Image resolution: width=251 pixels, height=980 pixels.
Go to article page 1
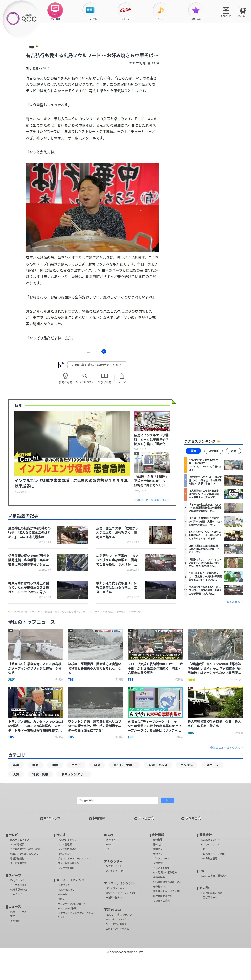(x=81, y=352)
